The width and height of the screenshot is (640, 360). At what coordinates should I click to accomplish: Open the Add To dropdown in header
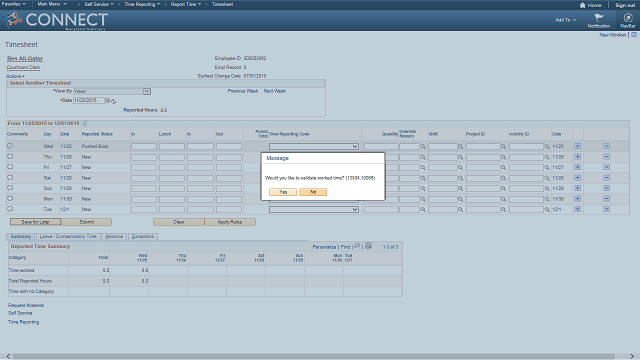(x=566, y=20)
